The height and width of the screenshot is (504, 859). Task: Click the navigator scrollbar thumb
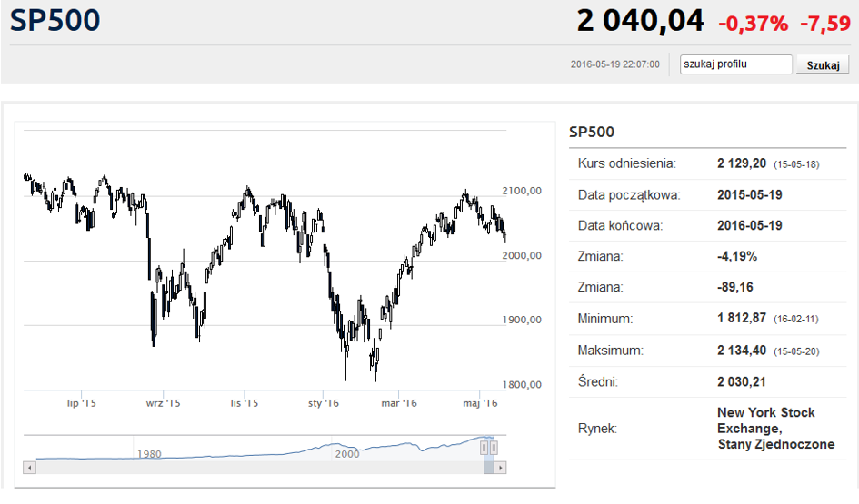(x=490, y=467)
